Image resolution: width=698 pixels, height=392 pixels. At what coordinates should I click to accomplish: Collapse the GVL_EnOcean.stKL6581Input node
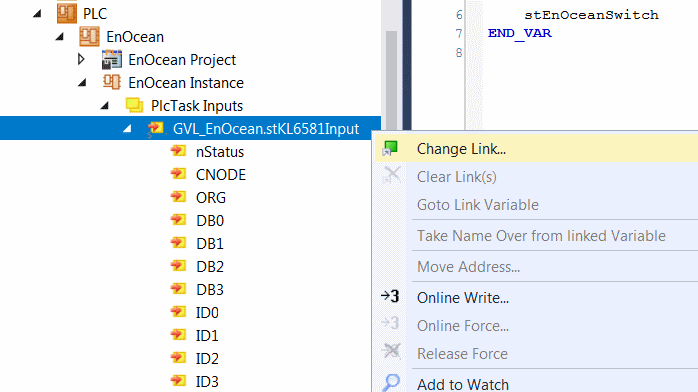coord(127,129)
